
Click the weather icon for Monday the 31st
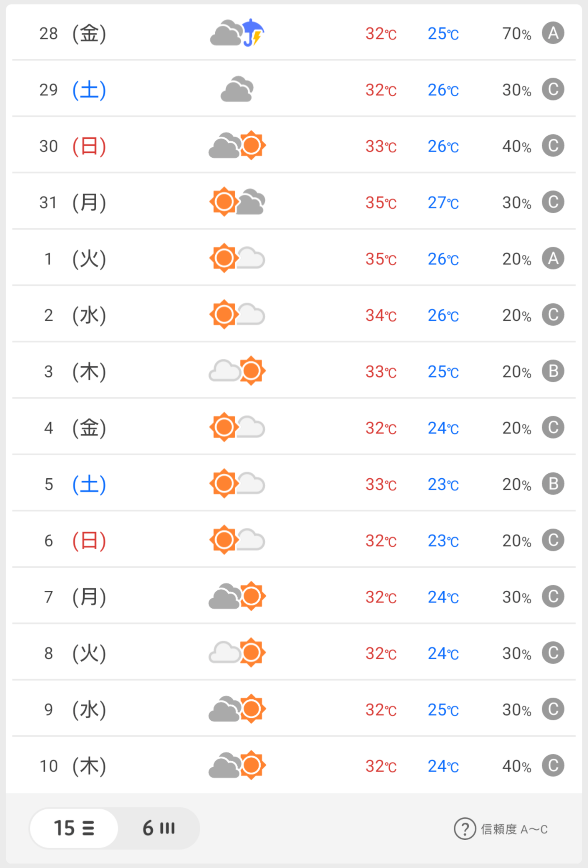[237, 202]
